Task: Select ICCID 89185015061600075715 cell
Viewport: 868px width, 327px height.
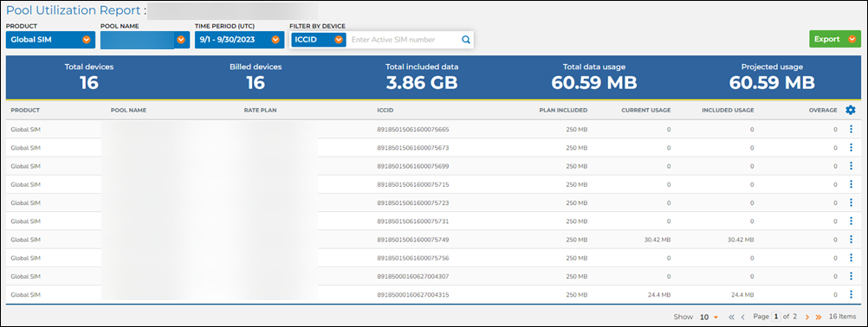Action: [412, 184]
